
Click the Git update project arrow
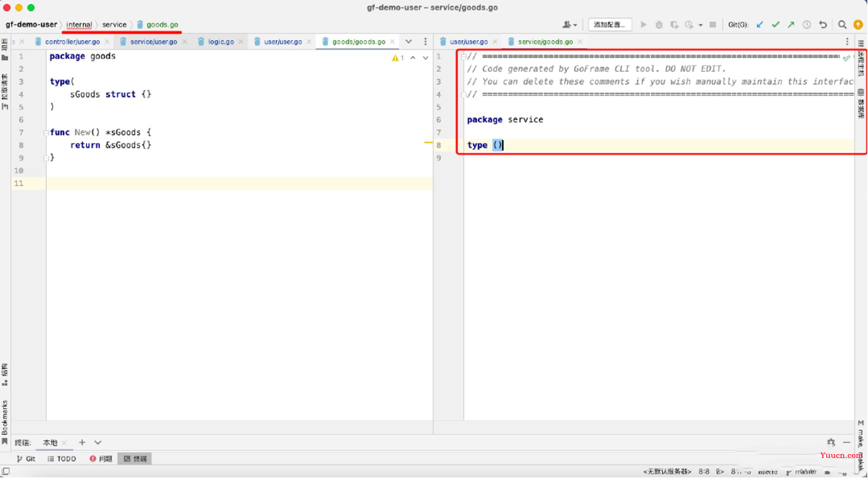pyautogui.click(x=759, y=25)
